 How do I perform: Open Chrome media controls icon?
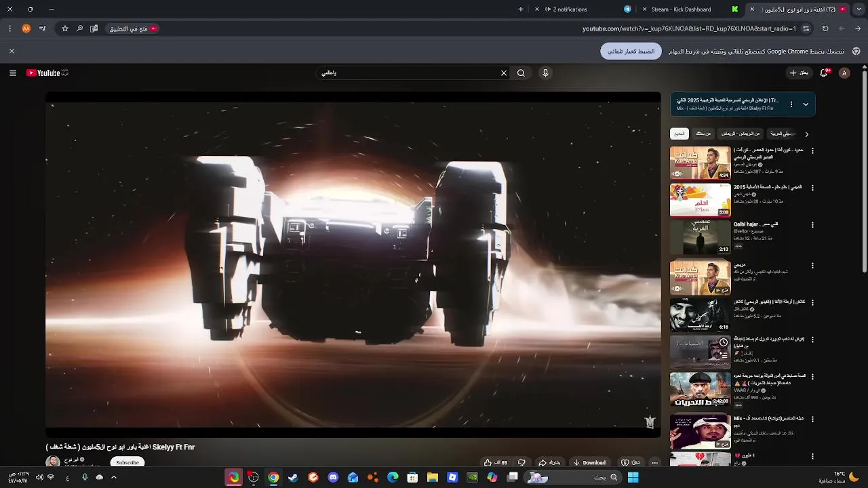click(x=43, y=28)
